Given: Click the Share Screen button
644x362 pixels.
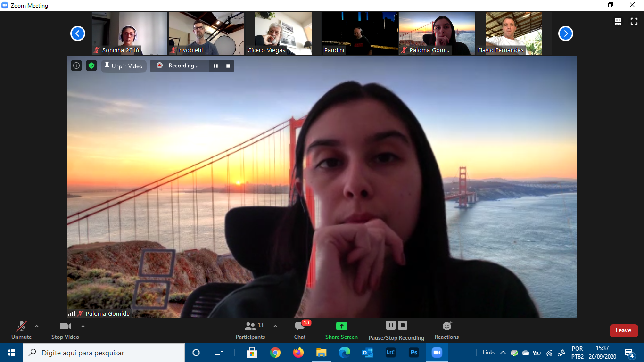Looking at the screenshot, I should 341,330.
